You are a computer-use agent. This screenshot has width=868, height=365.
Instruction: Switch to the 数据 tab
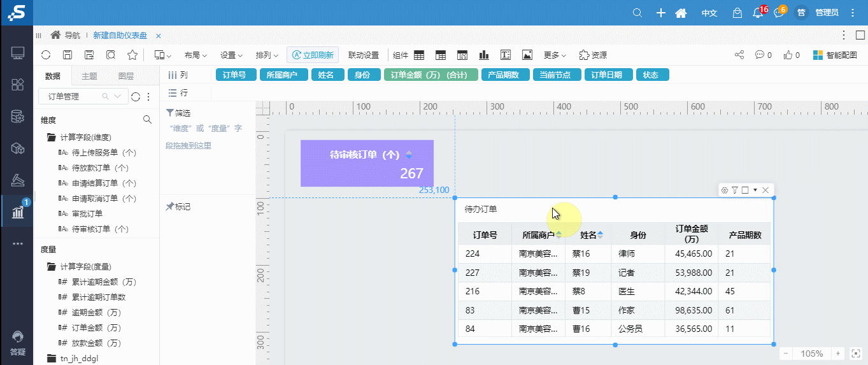click(x=53, y=76)
